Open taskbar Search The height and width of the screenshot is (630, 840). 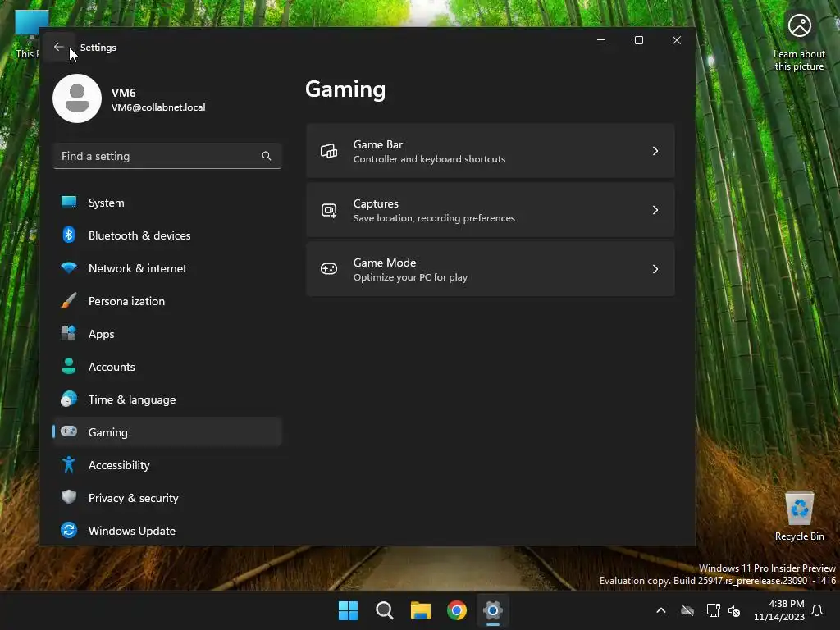(x=385, y=610)
